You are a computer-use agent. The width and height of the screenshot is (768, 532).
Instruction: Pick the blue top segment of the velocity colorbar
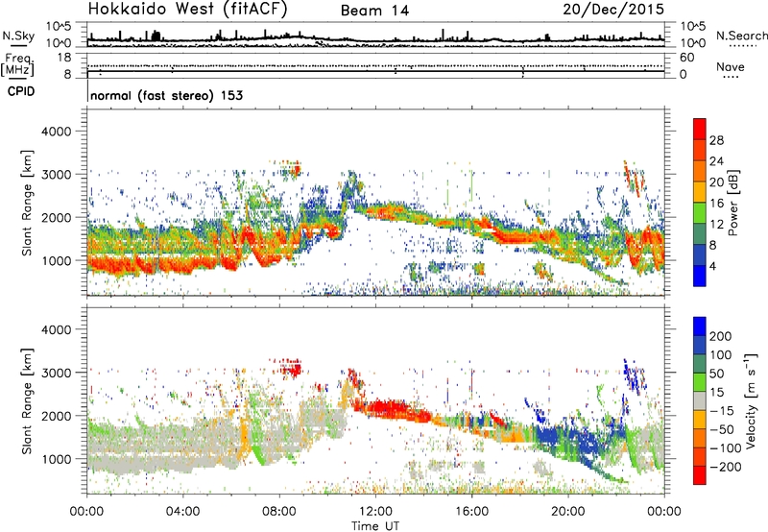click(x=700, y=326)
